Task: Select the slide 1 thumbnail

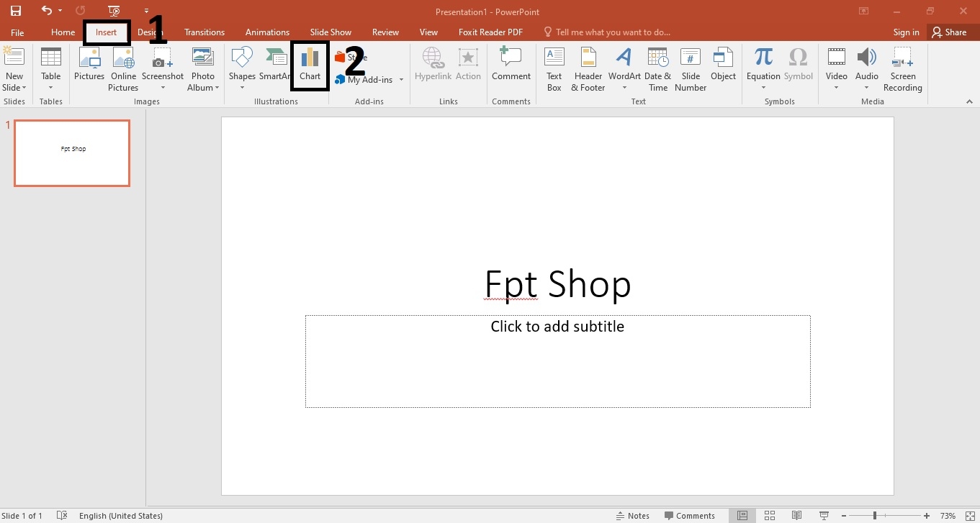Action: (72, 153)
